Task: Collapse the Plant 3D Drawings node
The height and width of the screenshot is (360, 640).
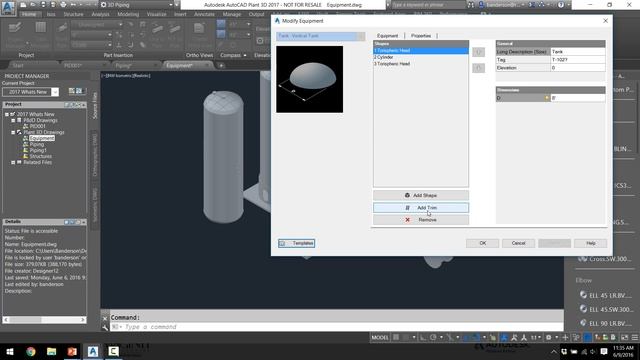Action: tap(13, 132)
